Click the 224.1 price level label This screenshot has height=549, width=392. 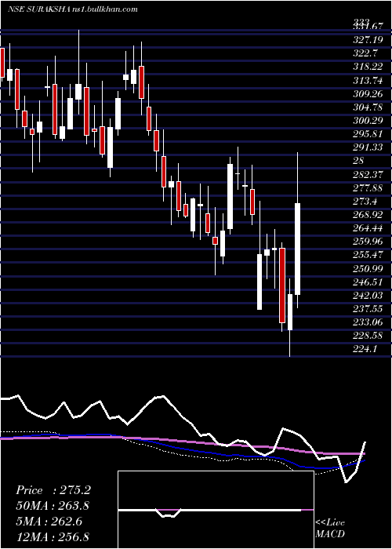tap(366, 349)
